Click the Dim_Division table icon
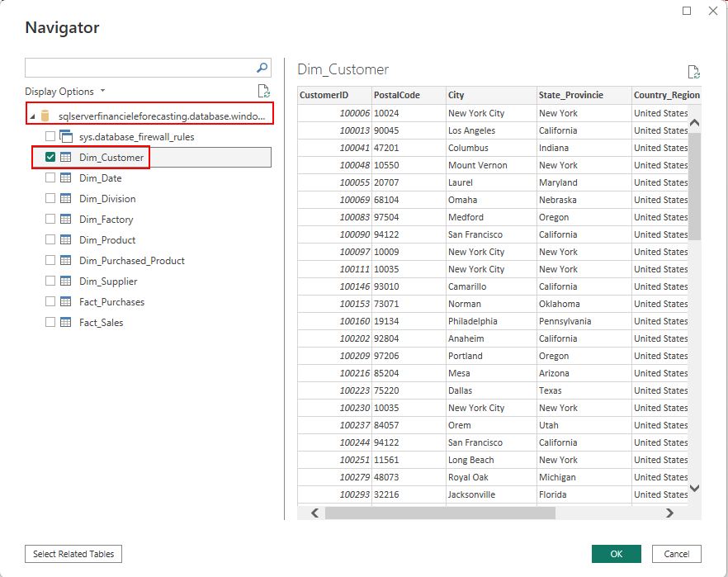Viewport: 728px width, 577px height. (x=66, y=199)
